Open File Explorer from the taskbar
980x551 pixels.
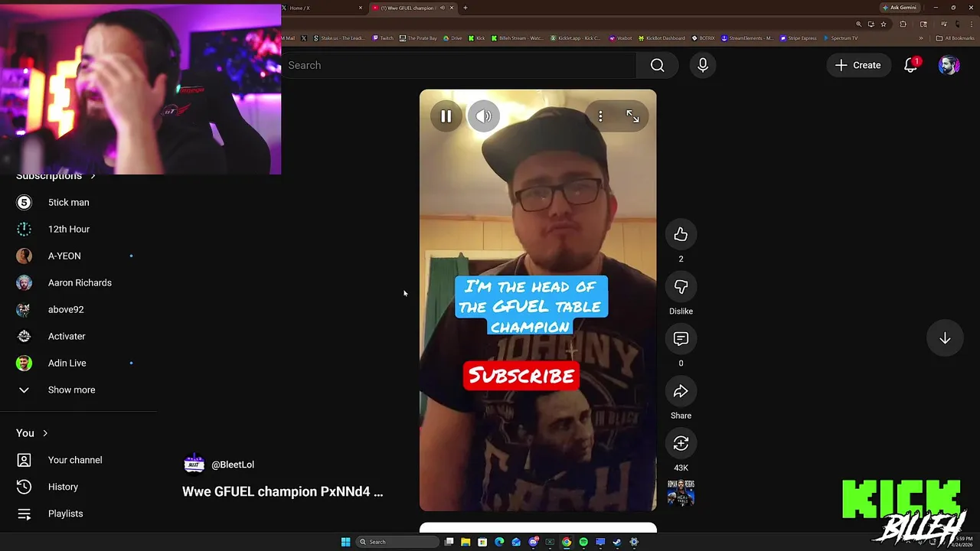(465, 542)
